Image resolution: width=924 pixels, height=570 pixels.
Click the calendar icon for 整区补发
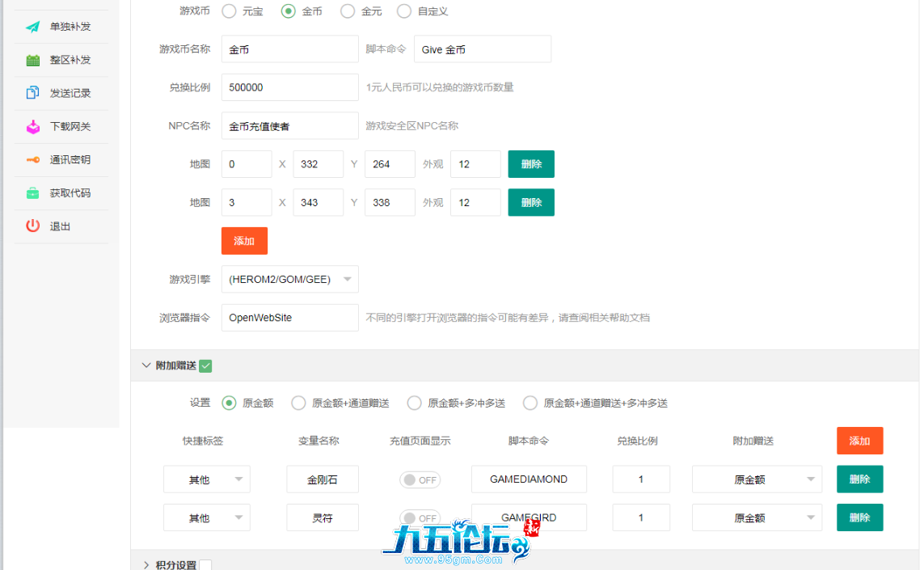coord(32,60)
